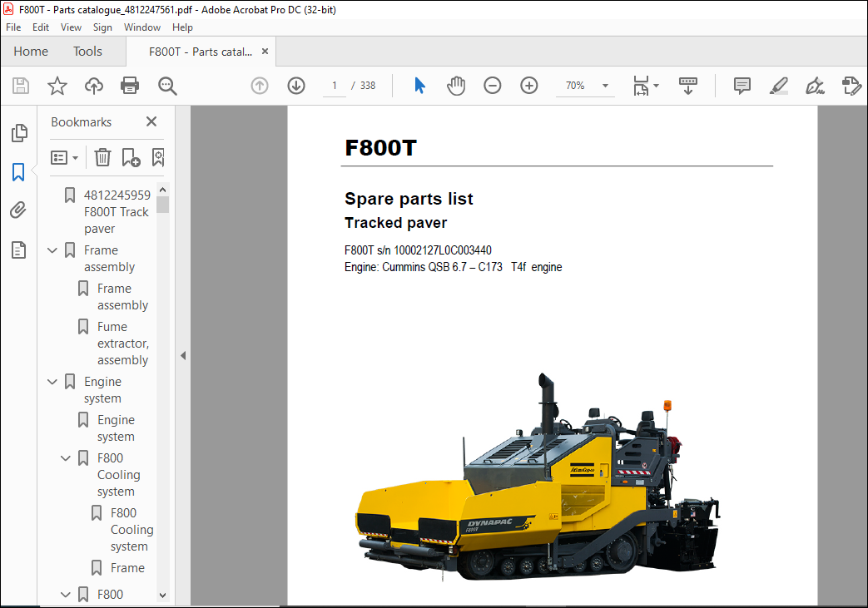Close the Bookmarks panel
868x608 pixels.
click(x=151, y=121)
